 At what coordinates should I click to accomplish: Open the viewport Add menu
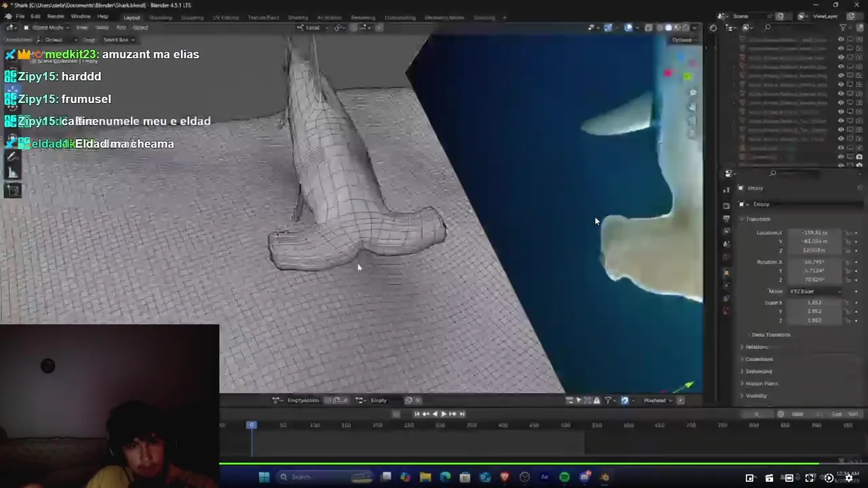click(121, 28)
